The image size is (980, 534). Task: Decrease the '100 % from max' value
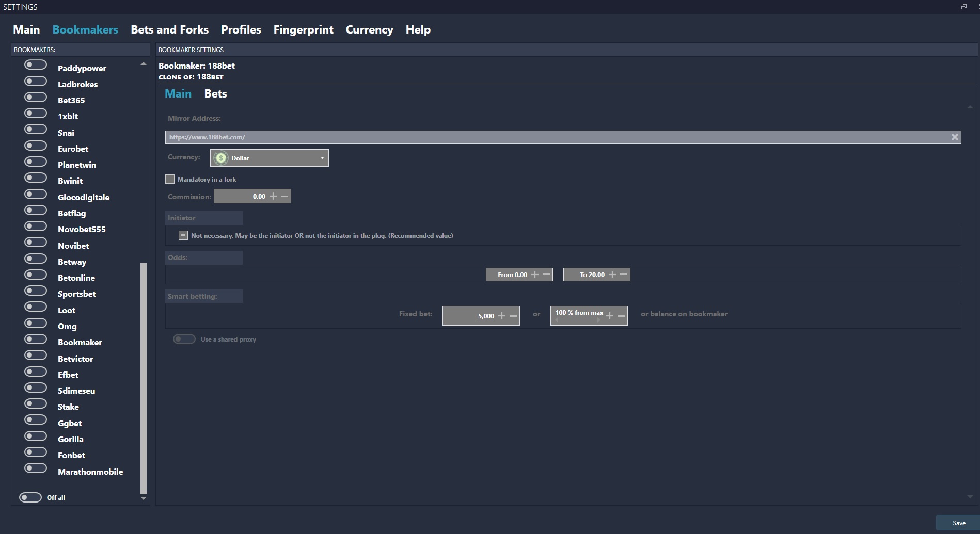click(x=621, y=316)
